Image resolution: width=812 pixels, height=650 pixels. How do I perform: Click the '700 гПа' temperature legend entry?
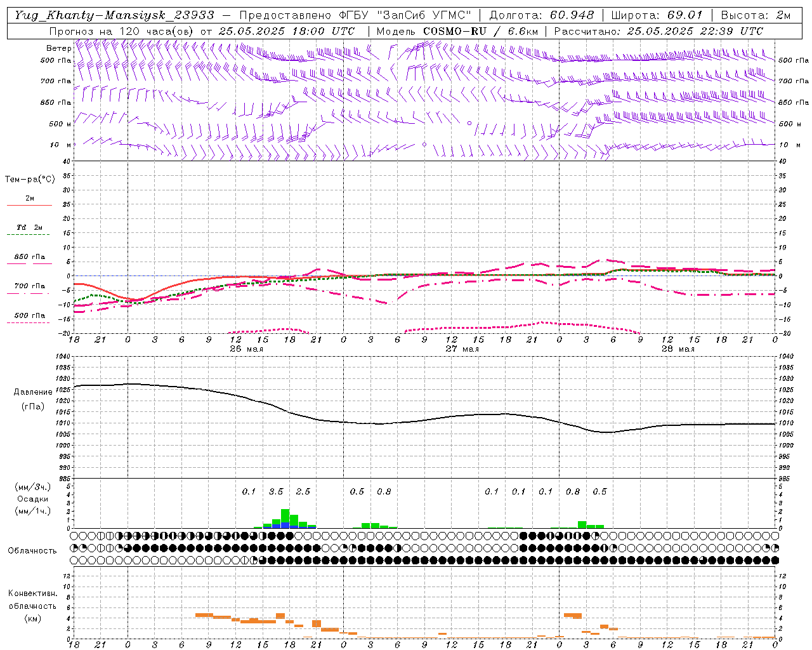coord(29,286)
